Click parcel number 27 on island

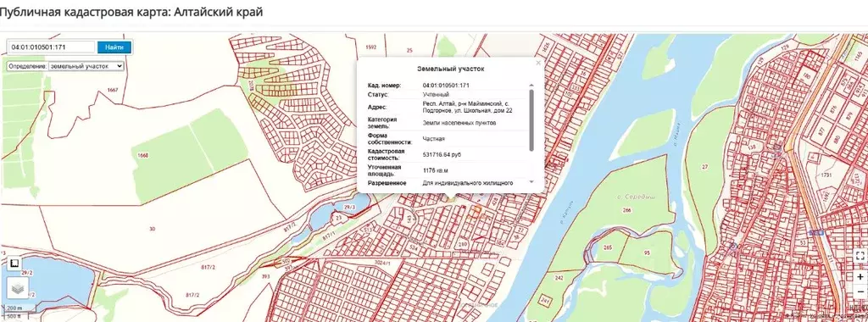click(704, 167)
